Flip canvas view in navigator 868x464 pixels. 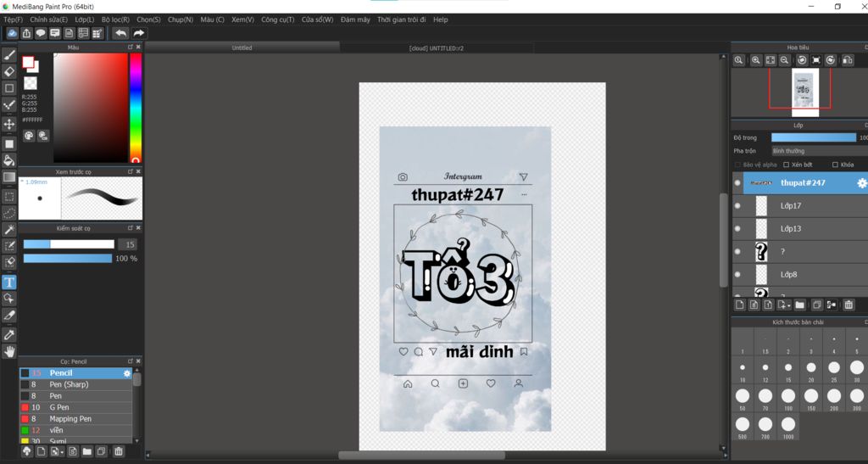point(848,60)
